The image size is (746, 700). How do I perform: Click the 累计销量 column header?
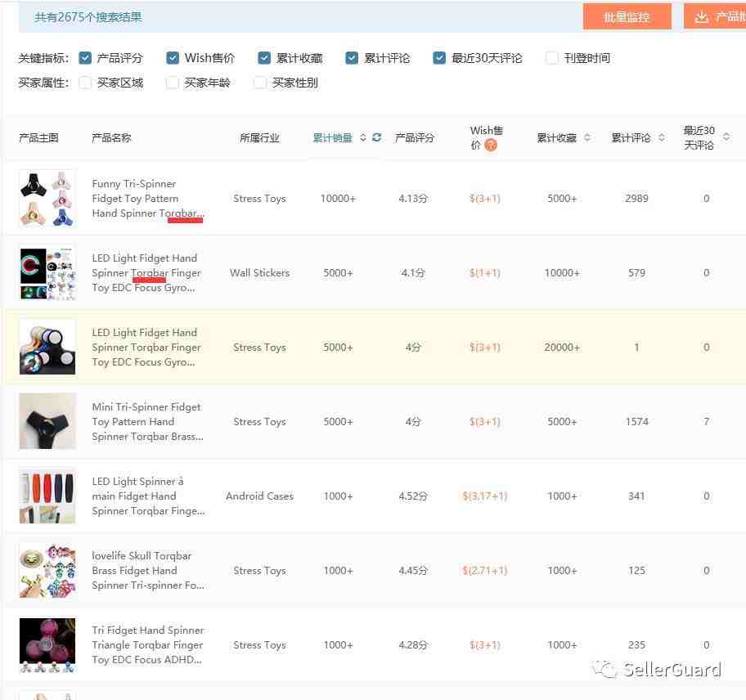[x=332, y=138]
